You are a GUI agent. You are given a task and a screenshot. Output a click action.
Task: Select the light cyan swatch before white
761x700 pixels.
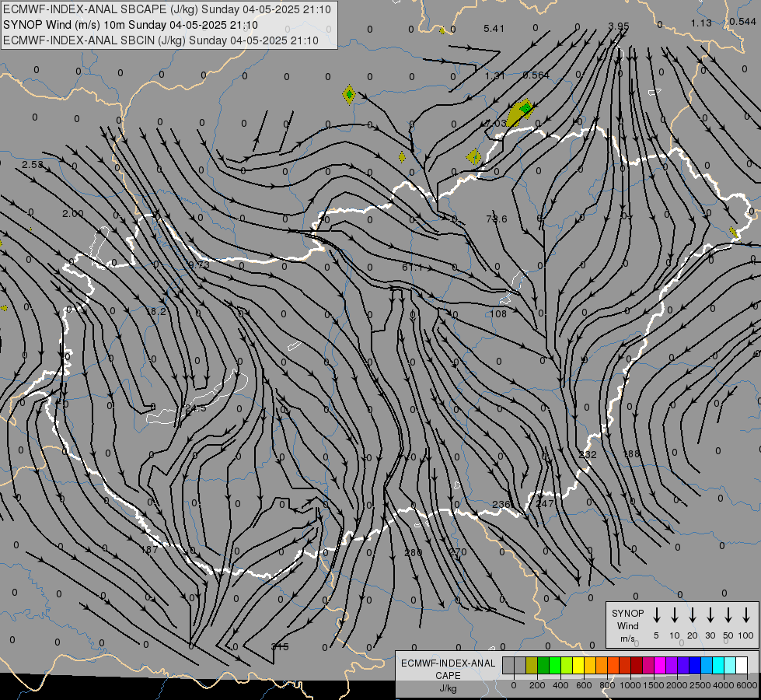(x=729, y=666)
